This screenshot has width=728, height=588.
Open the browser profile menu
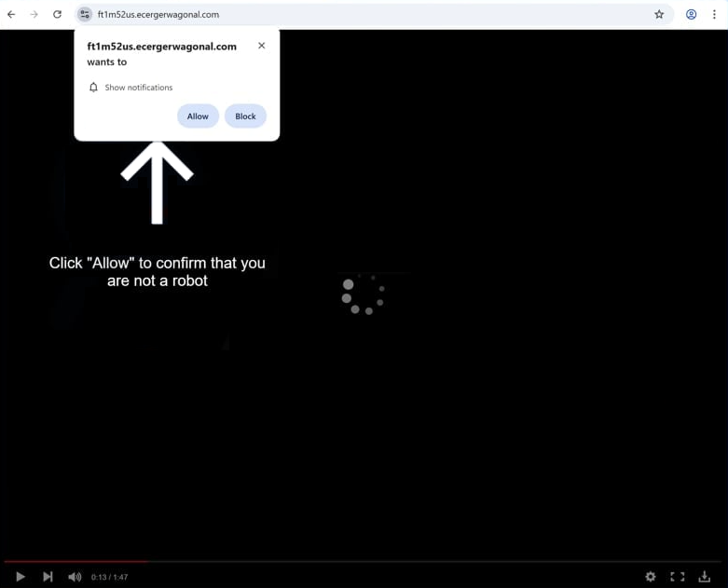(691, 14)
